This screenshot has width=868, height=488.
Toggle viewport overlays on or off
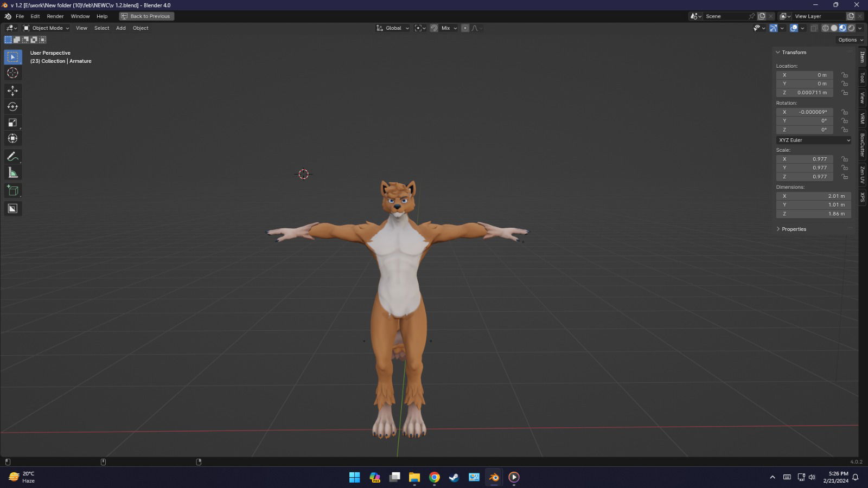(x=794, y=28)
